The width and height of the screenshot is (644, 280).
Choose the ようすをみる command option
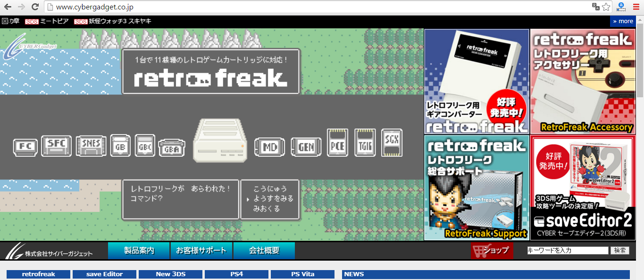point(273,199)
